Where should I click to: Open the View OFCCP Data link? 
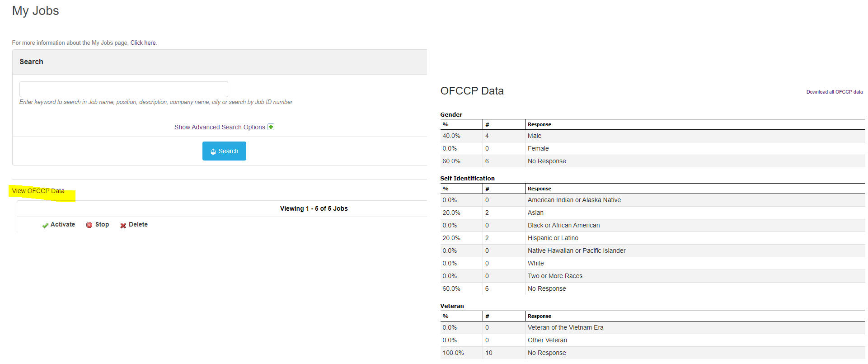point(38,191)
